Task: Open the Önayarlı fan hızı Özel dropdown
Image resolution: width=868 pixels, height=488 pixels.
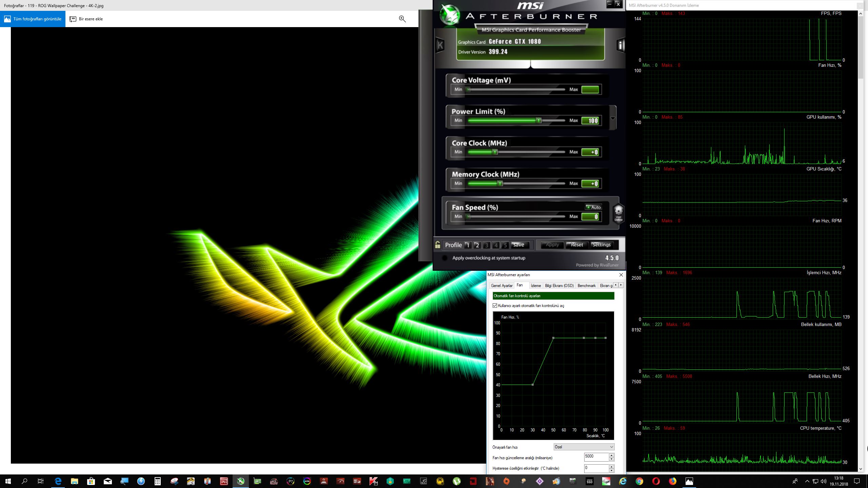Action: [584, 447]
